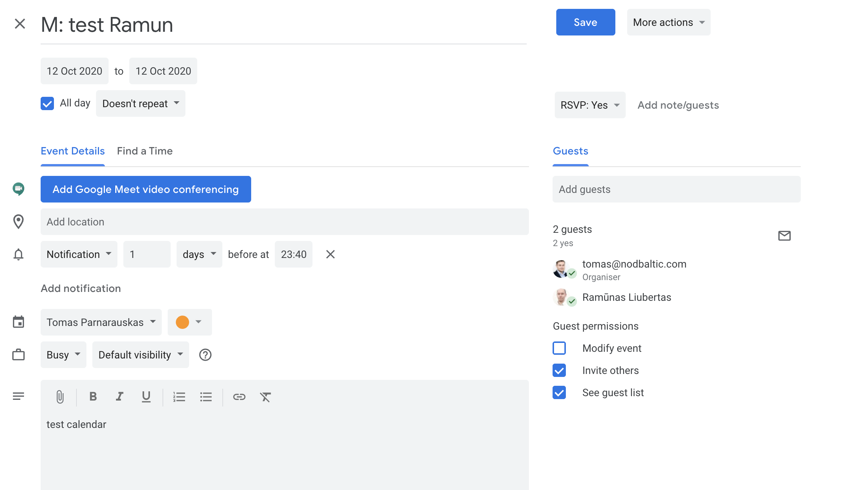Apply italic formatting in description
Image resolution: width=868 pixels, height=490 pixels.
[x=119, y=397]
